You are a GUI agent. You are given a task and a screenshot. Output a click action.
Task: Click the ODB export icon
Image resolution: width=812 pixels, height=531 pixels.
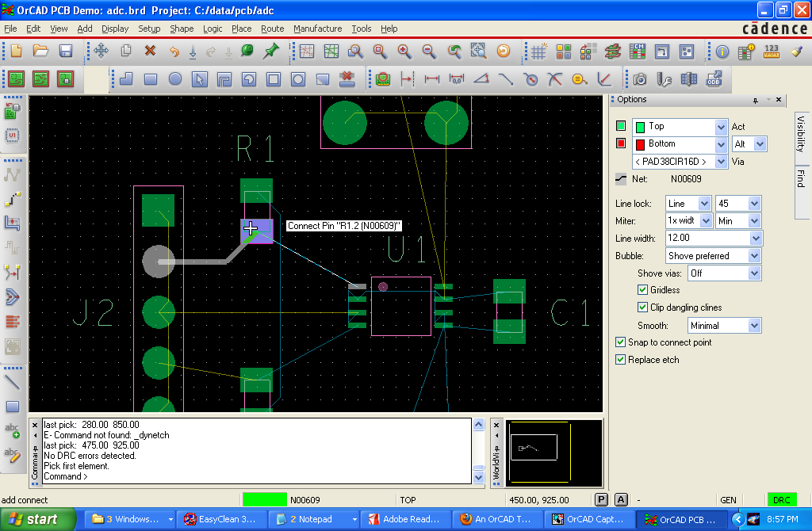tap(714, 79)
